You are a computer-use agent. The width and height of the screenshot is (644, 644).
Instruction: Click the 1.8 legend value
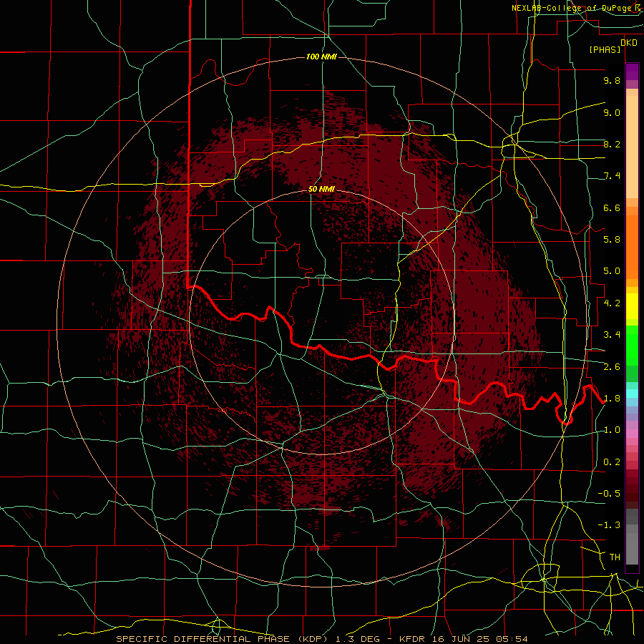coord(612,399)
